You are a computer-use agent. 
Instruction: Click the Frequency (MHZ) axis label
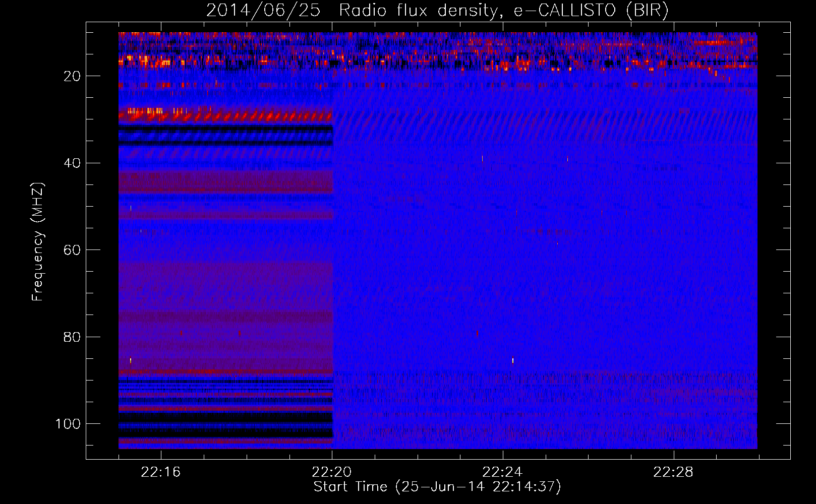38,242
